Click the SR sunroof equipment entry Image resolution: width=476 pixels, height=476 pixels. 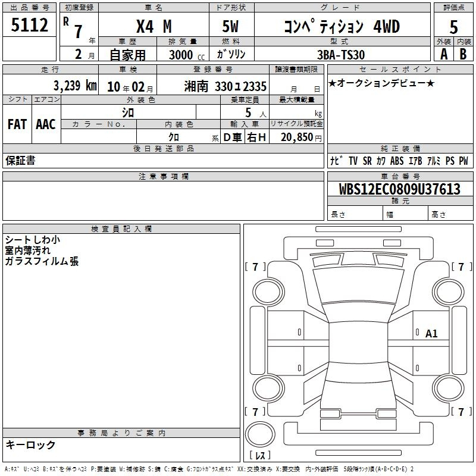tap(367, 161)
